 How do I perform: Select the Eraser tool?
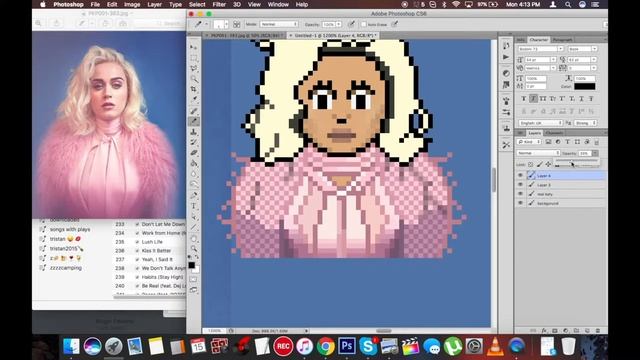tap(193, 153)
